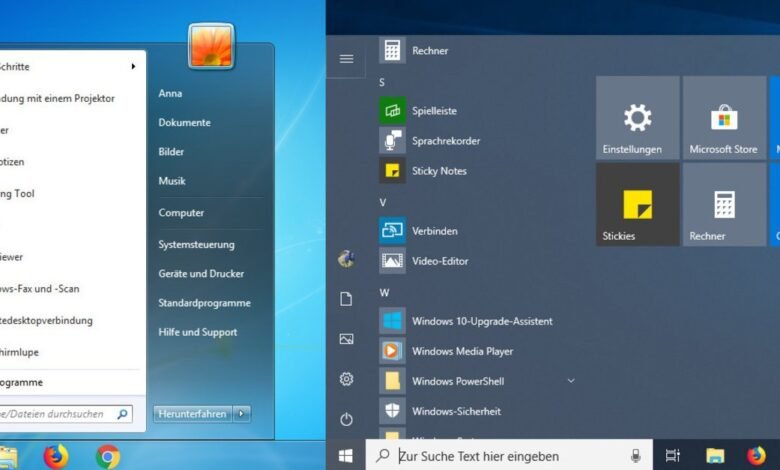
Task: Open Video-Editor app icon
Action: (392, 261)
